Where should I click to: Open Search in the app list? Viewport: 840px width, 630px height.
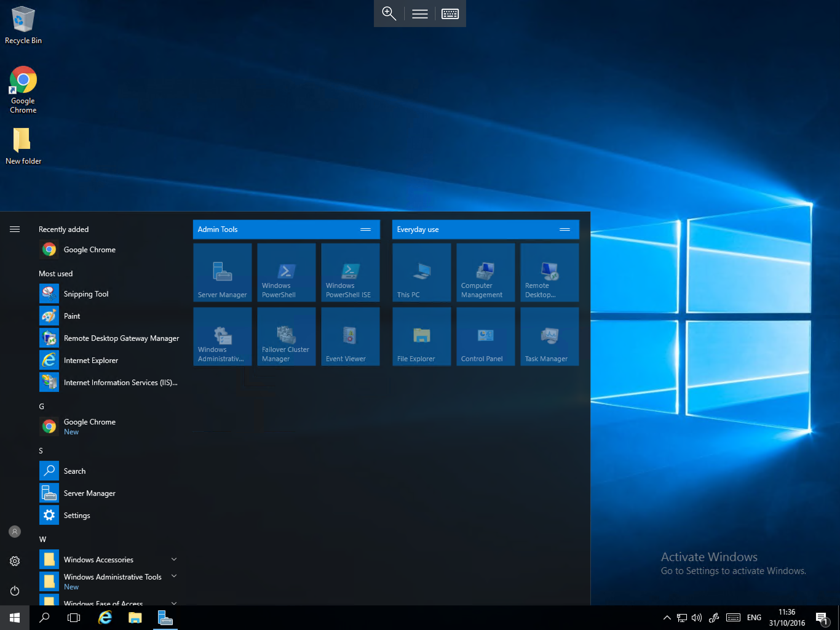point(109,471)
